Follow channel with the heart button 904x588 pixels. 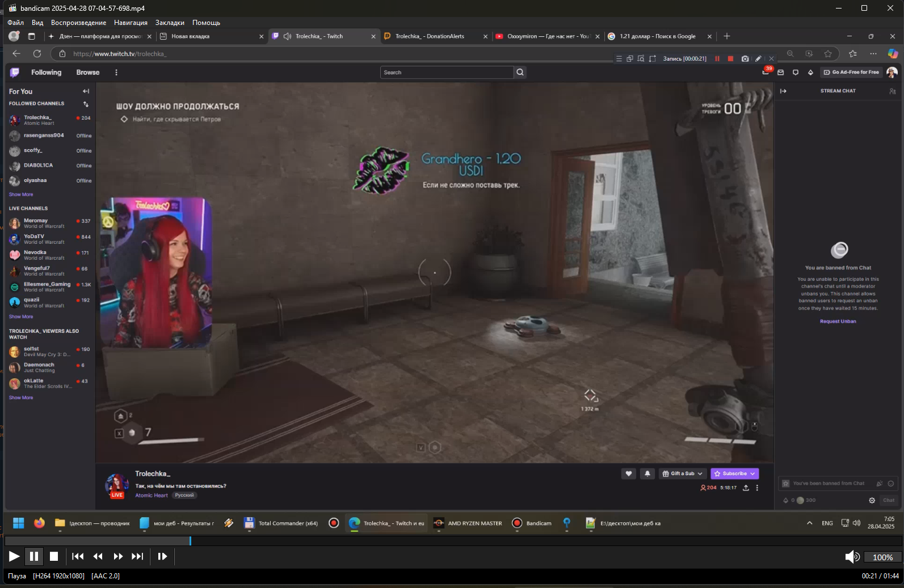click(x=628, y=473)
